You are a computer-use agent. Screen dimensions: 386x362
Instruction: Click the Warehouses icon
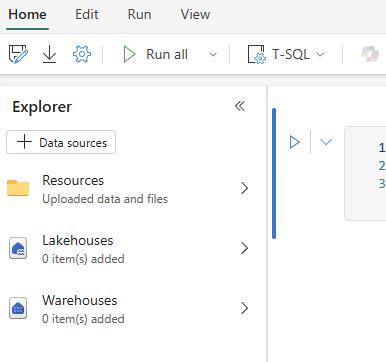coord(18,308)
